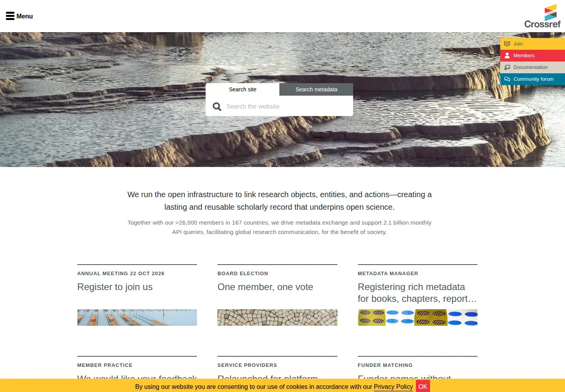
Task: Switch to the Search site tab
Action: click(x=242, y=89)
